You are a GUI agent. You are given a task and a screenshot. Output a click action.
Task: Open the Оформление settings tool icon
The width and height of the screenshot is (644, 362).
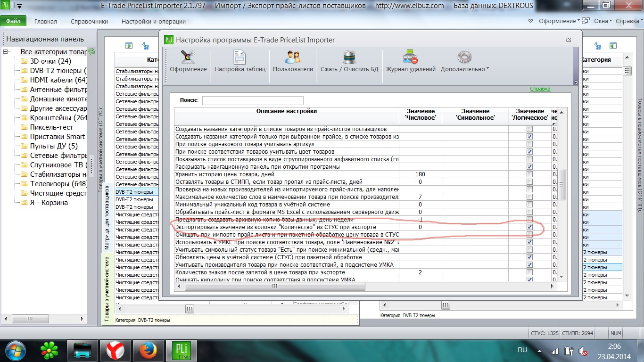[x=188, y=57]
